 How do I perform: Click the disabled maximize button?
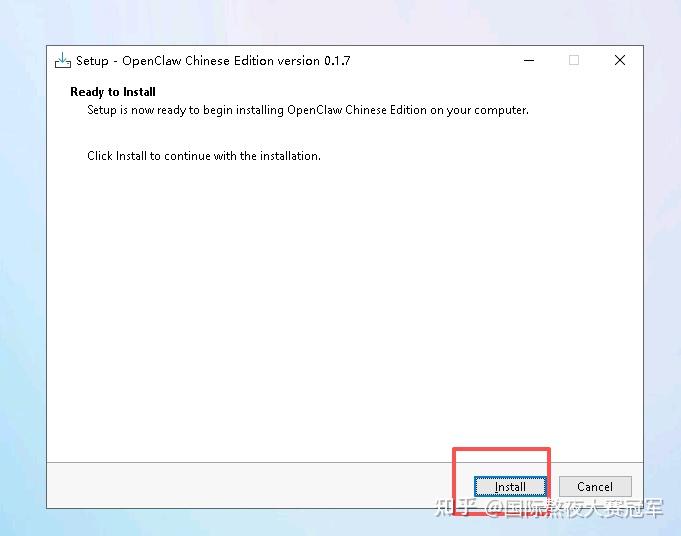click(x=574, y=60)
